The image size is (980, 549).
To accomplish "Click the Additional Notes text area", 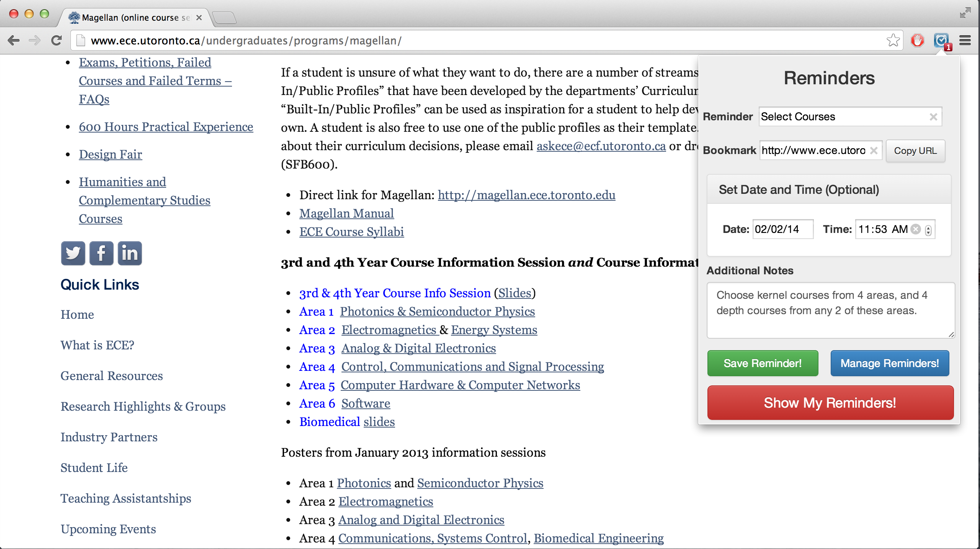I will pos(830,310).
